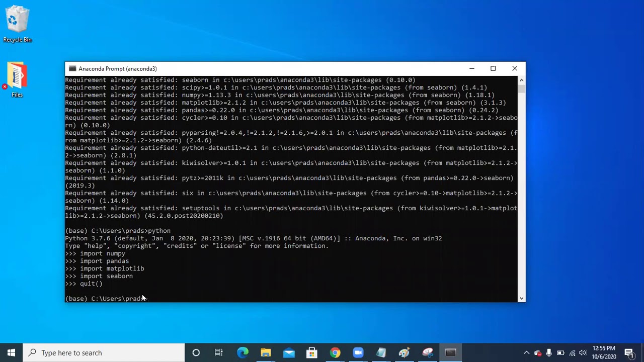Click the 'Python 3.7.6' version line
This screenshot has height=362, width=644.
pos(254,238)
